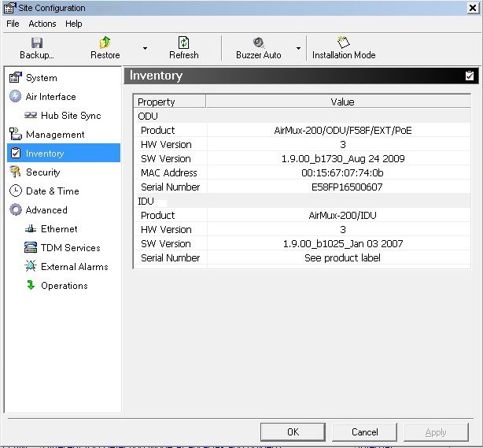This screenshot has width=483, height=448.
Task: Open the Actions menu
Action: point(42,24)
